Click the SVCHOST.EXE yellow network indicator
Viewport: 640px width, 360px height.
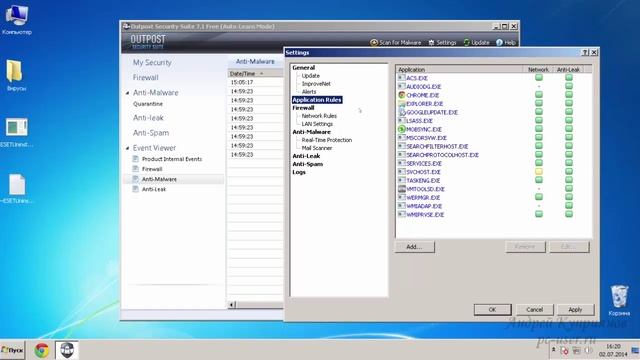tap(539, 172)
